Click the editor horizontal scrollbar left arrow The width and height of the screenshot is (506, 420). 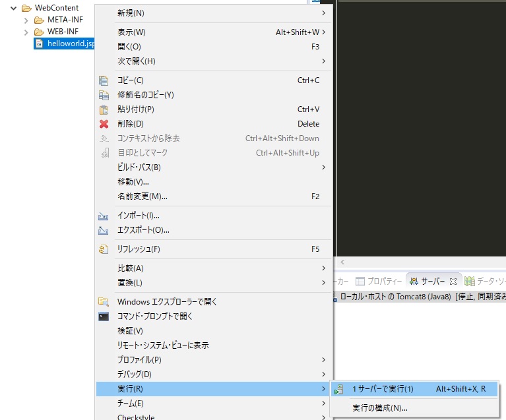[342, 262]
